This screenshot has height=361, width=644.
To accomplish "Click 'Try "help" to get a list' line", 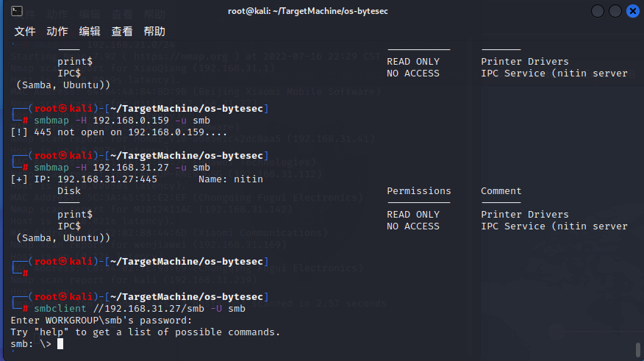I will coord(146,332).
